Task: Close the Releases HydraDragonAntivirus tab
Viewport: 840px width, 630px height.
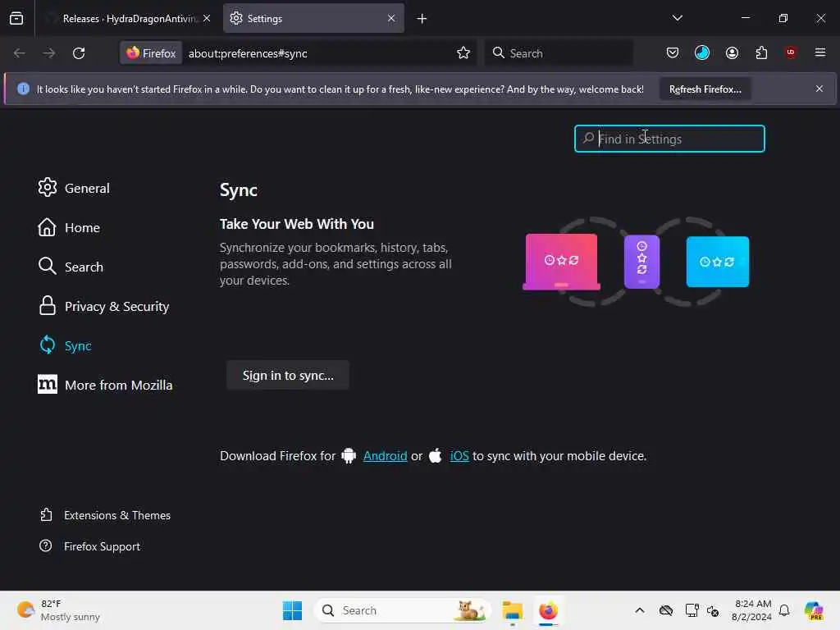Action: click(207, 18)
